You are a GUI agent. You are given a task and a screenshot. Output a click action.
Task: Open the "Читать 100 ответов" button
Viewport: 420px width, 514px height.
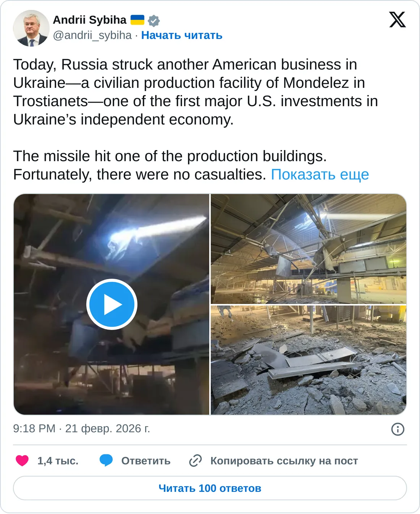[x=210, y=488]
